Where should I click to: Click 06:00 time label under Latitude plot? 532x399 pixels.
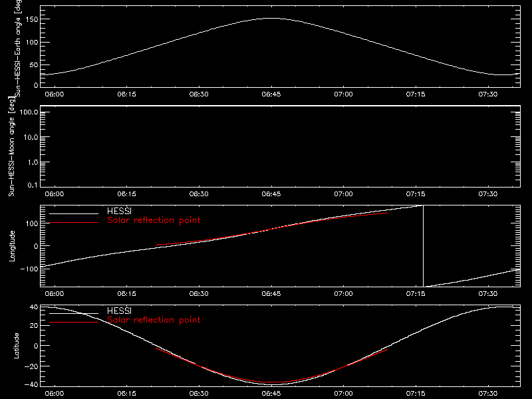point(55,394)
